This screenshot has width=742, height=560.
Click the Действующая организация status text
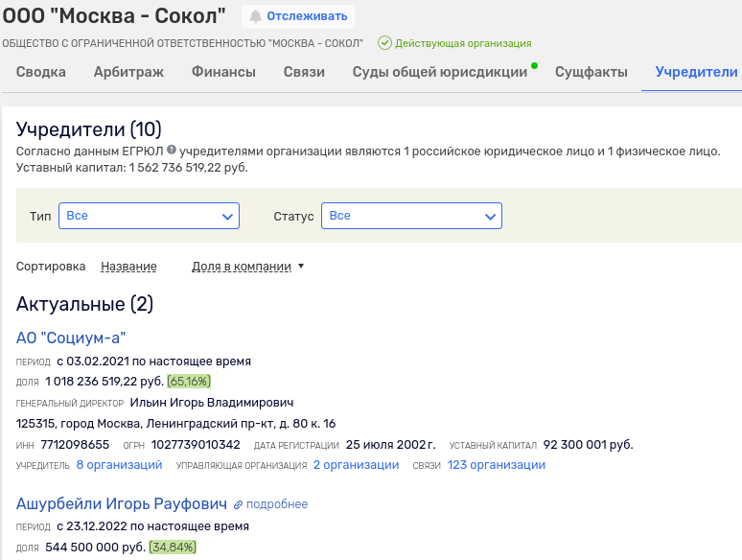click(463, 43)
